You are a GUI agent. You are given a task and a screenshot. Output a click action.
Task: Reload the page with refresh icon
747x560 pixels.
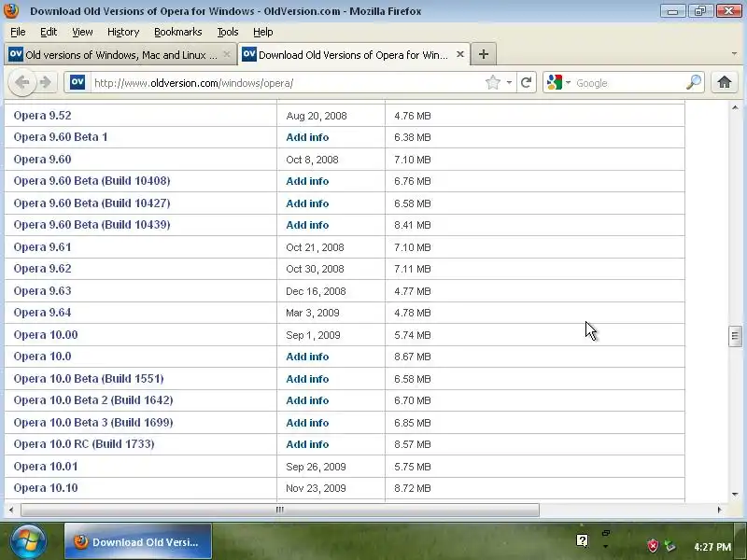tap(526, 83)
